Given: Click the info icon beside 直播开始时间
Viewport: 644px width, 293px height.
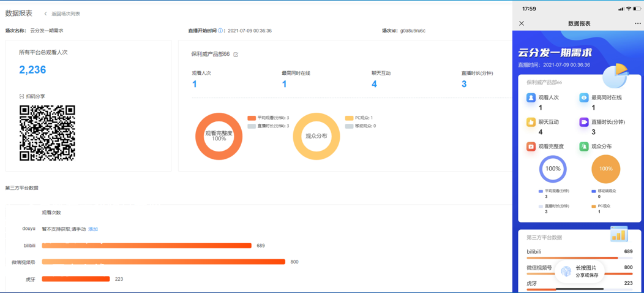Looking at the screenshot, I should 220,31.
